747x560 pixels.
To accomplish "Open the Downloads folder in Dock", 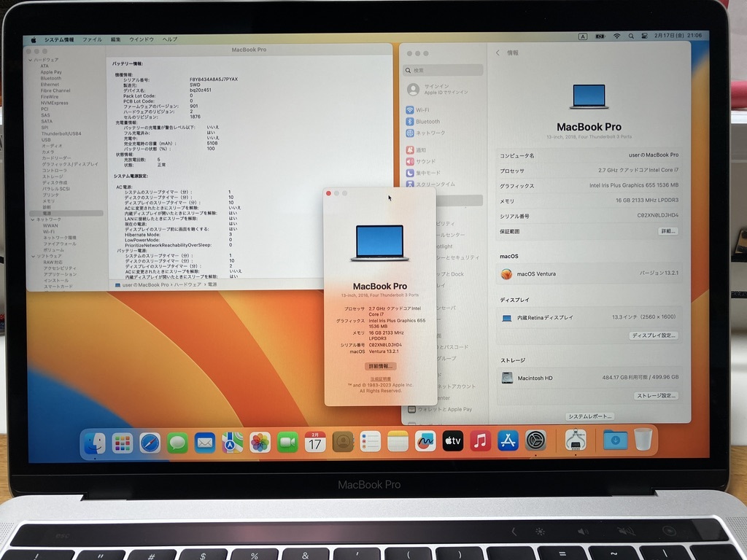I will (615, 440).
